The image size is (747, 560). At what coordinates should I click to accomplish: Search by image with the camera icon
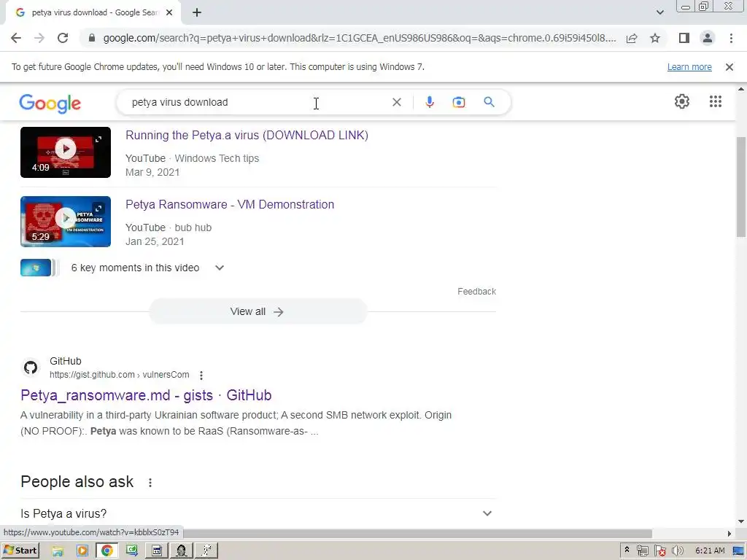coord(459,102)
